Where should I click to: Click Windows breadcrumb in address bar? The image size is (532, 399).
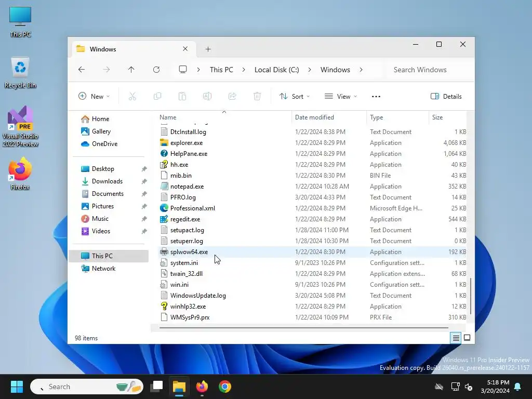pyautogui.click(x=335, y=70)
